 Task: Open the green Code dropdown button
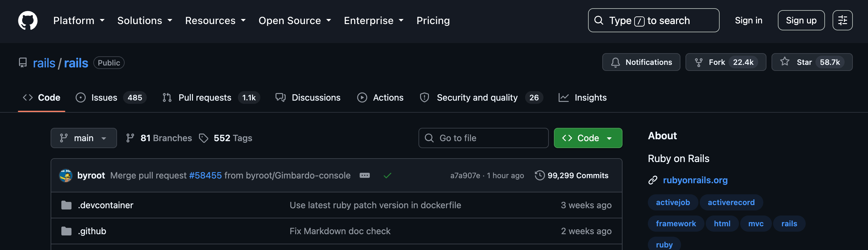[588, 138]
